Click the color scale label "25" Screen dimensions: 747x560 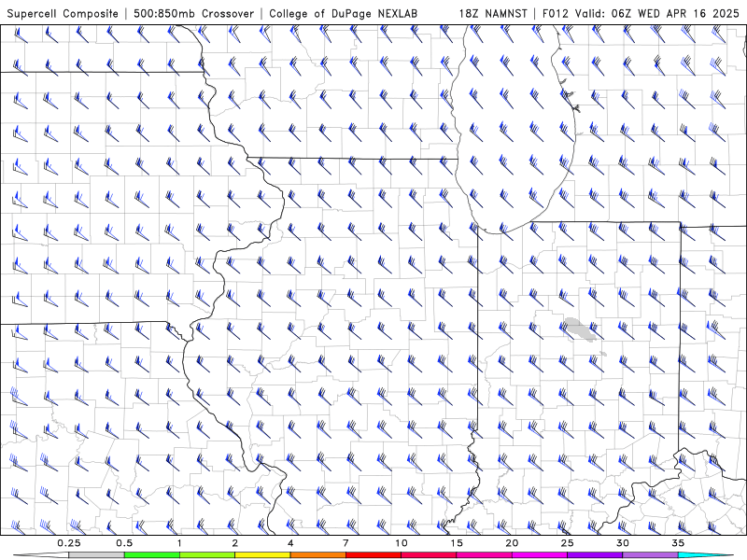click(x=568, y=543)
